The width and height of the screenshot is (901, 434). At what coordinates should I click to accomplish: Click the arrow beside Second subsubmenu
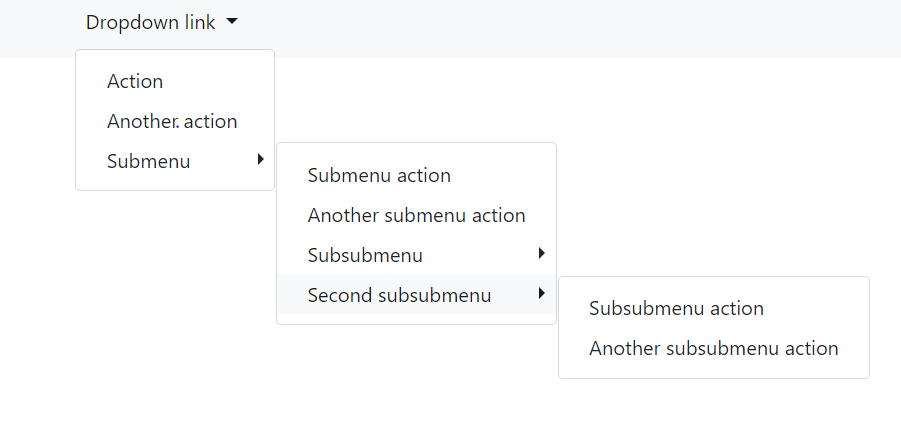tap(541, 293)
